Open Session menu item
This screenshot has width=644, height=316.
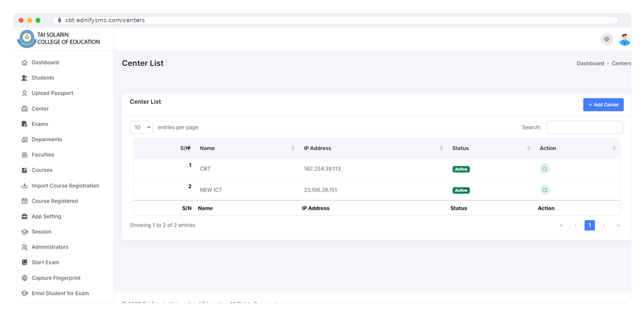[41, 232]
